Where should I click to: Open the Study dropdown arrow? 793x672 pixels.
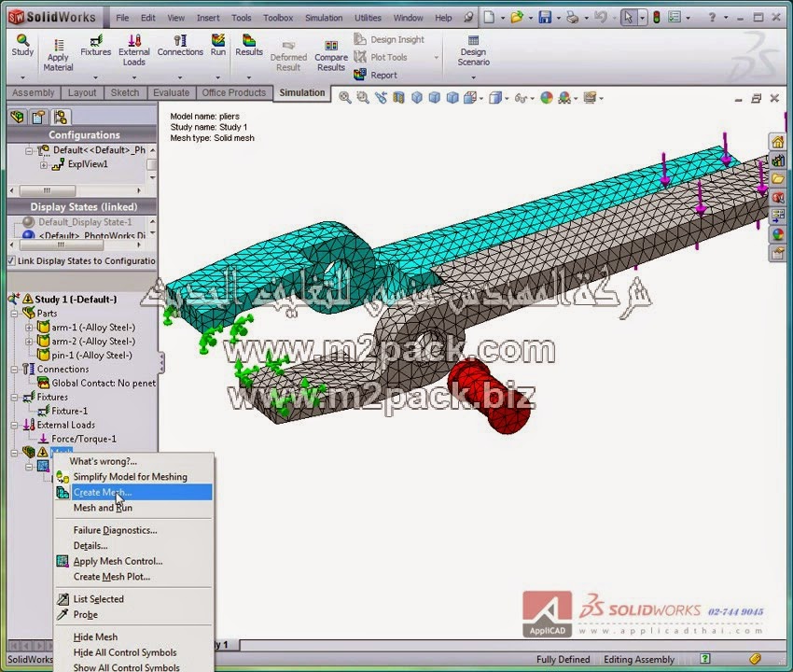(22, 77)
